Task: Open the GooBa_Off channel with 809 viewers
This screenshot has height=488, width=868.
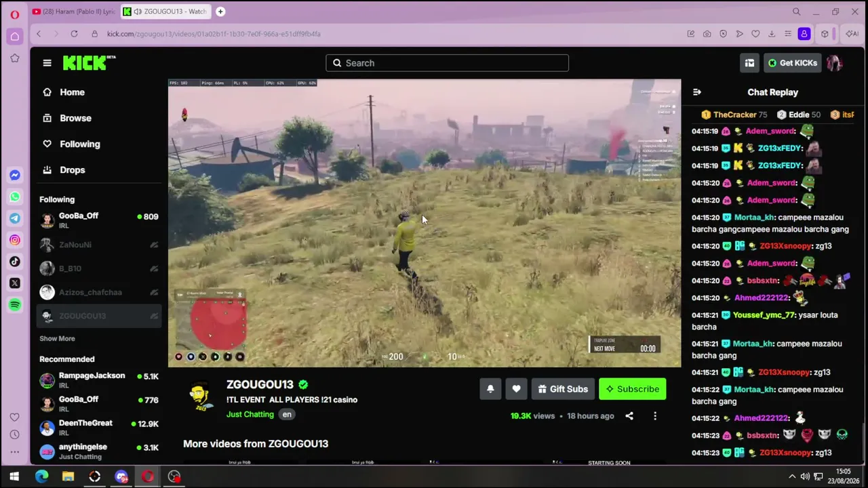Action: pyautogui.click(x=99, y=220)
